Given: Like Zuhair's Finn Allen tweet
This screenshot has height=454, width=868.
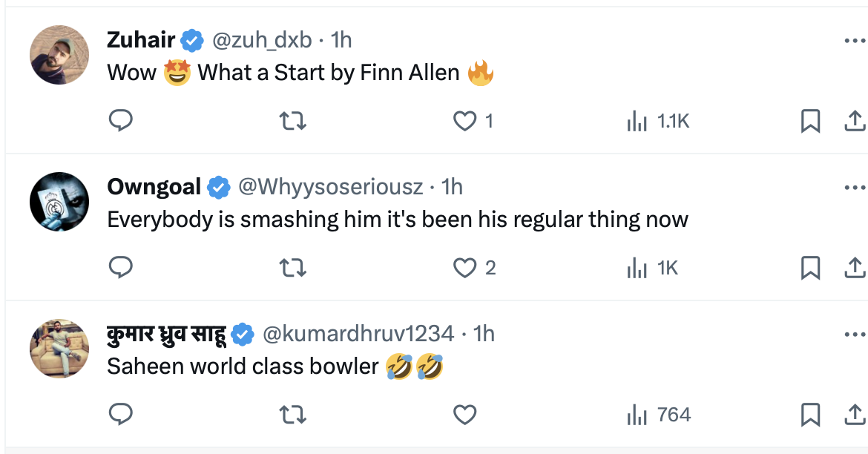Looking at the screenshot, I should 465,121.
